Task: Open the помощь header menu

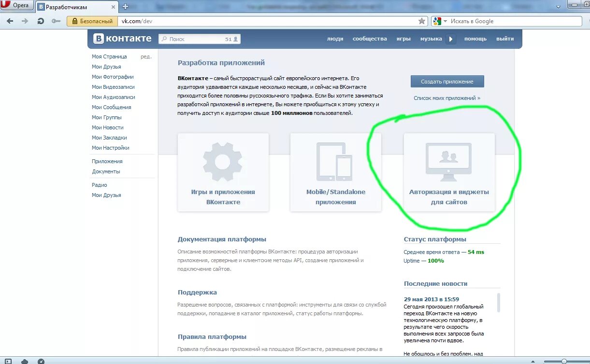Action: (x=475, y=39)
